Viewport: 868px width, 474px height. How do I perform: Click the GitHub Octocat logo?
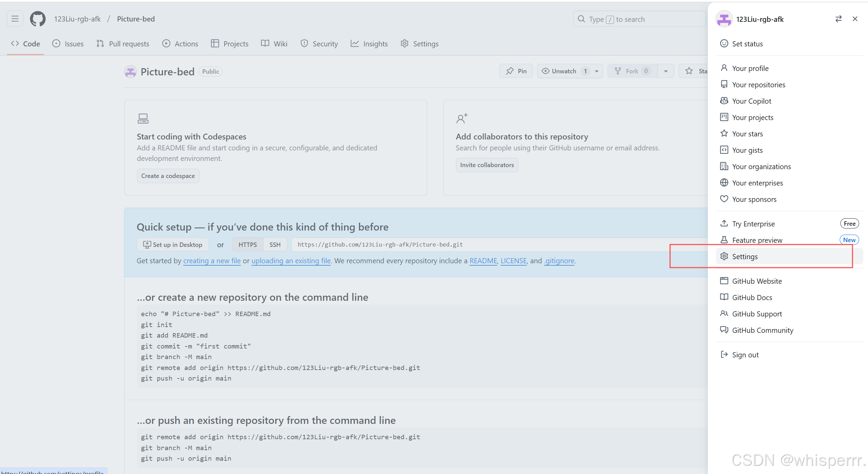point(37,19)
